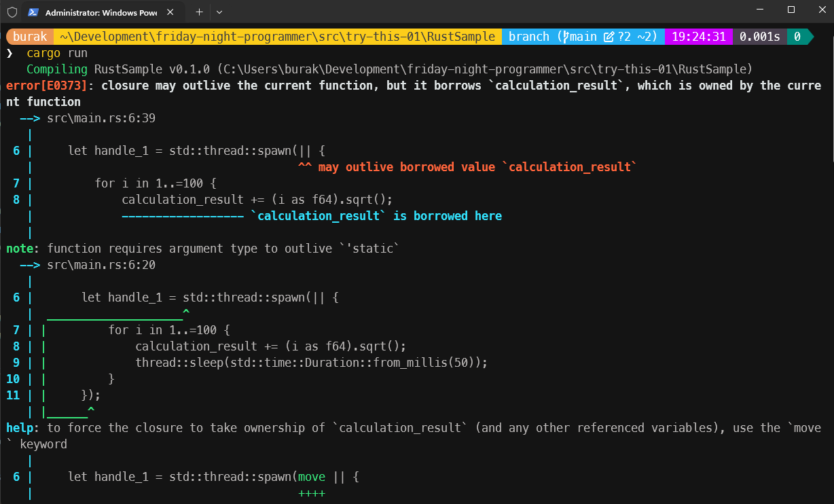834x504 pixels.
Task: Click the 'cargo run' command text
Action: coord(57,53)
